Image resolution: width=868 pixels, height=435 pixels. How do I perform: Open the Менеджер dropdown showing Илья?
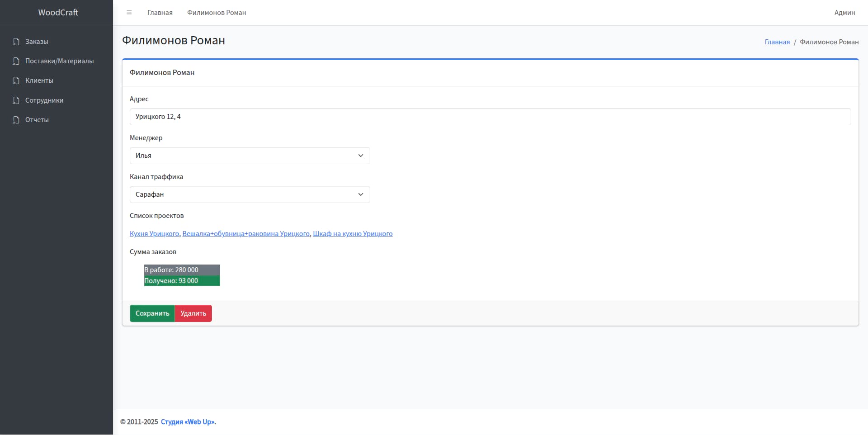pyautogui.click(x=250, y=156)
